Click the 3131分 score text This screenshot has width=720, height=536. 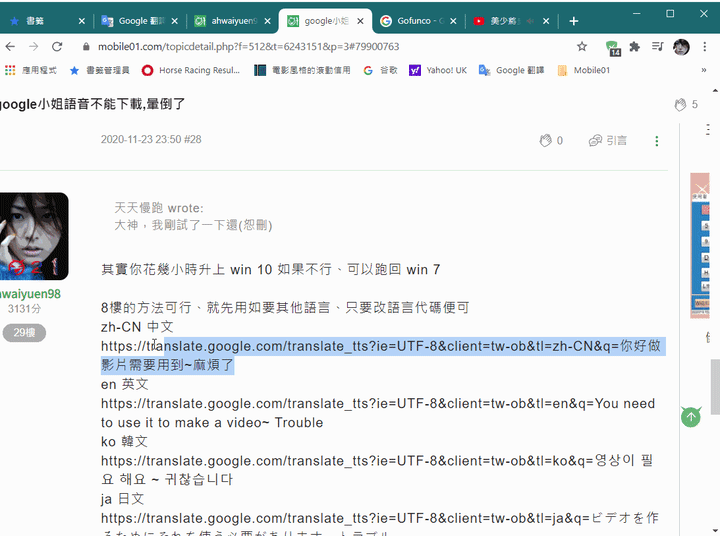(x=24, y=309)
